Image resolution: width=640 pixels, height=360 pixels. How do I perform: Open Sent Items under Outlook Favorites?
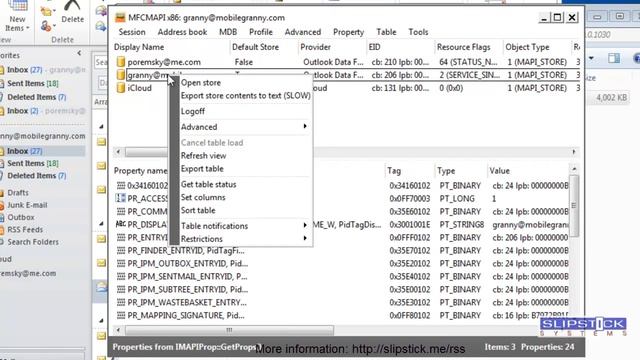pos(33,83)
